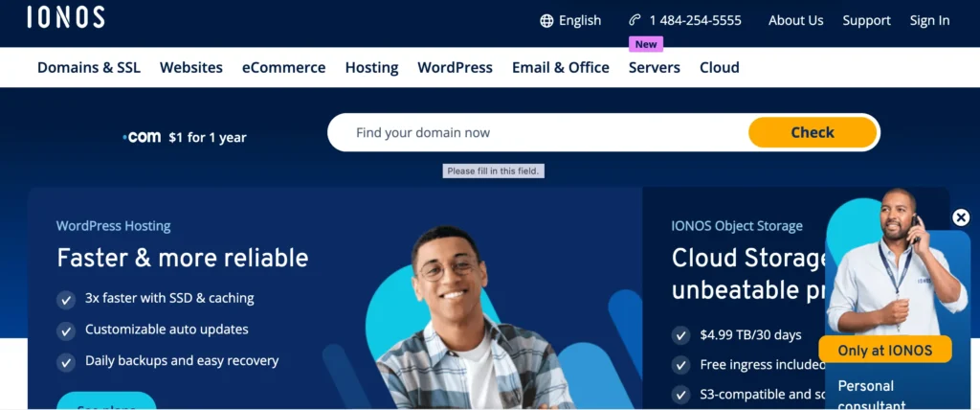Click the phone handset icon
This screenshot has width=980, height=410.
[635, 20]
